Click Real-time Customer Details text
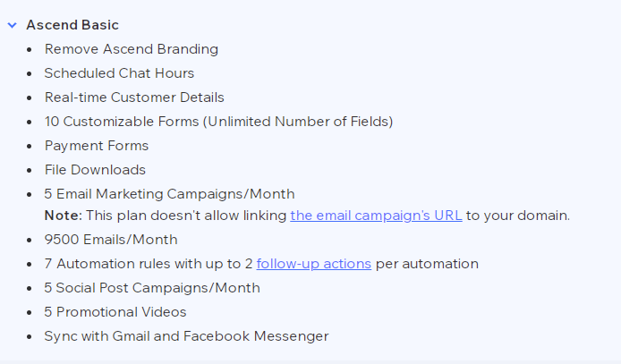This screenshot has height=364, width=621. [134, 97]
